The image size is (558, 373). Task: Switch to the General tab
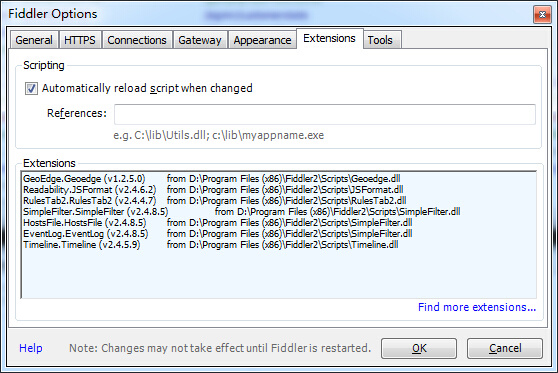click(34, 40)
